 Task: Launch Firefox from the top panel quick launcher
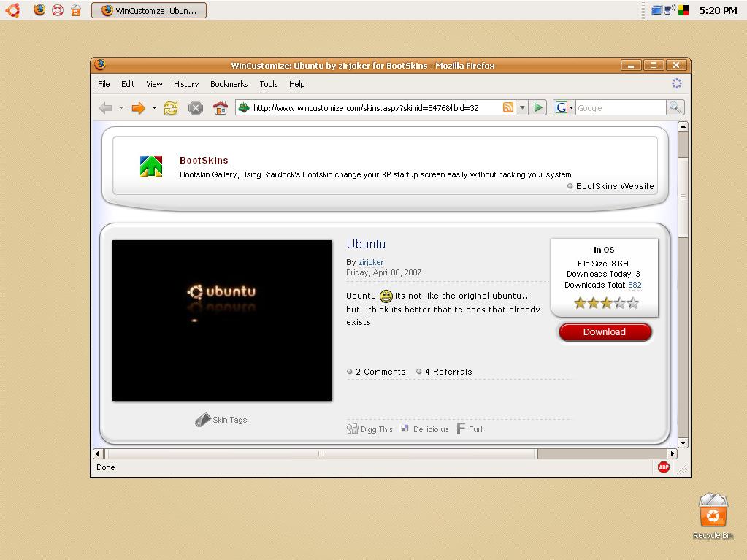(39, 10)
